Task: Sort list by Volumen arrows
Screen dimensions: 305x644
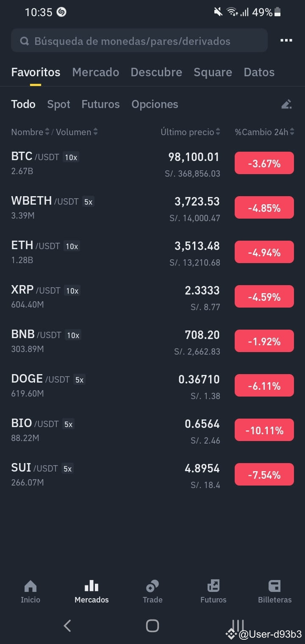Action: pyautogui.click(x=95, y=132)
